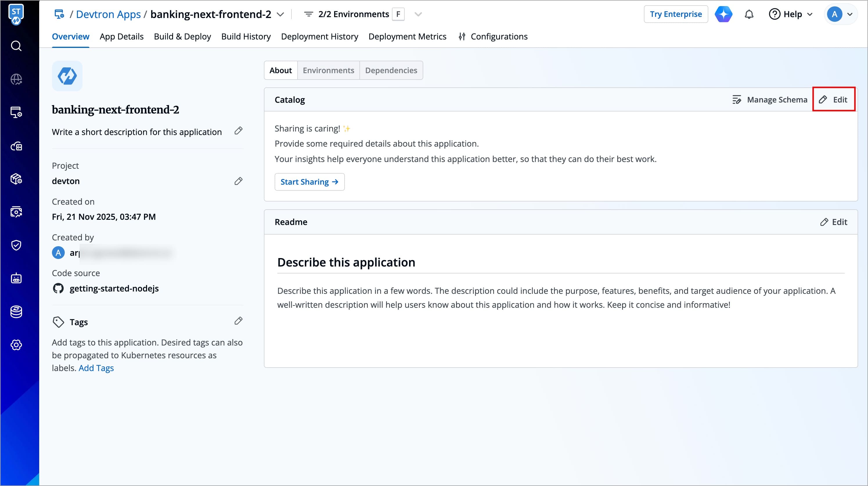Image resolution: width=868 pixels, height=486 pixels.
Task: Open security shield icon in sidebar
Action: coord(16,245)
